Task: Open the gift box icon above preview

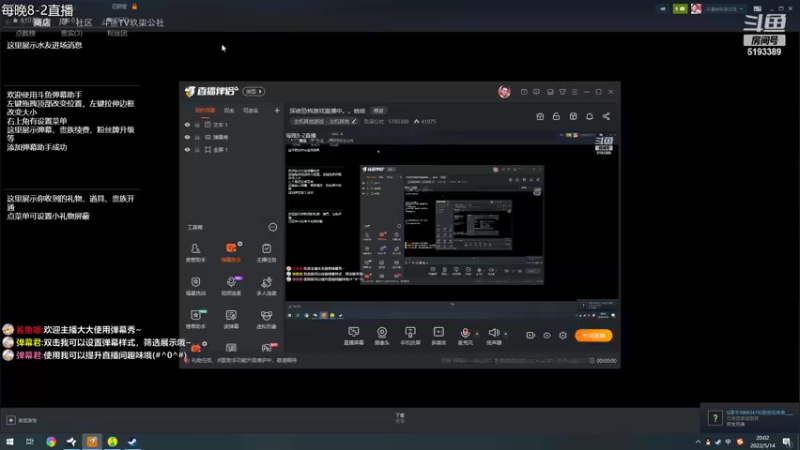Action: point(540,116)
